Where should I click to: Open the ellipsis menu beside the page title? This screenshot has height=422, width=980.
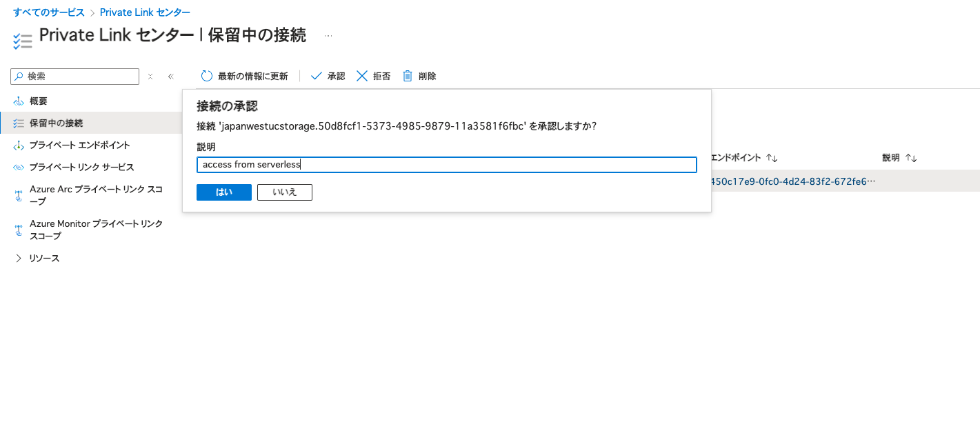328,35
